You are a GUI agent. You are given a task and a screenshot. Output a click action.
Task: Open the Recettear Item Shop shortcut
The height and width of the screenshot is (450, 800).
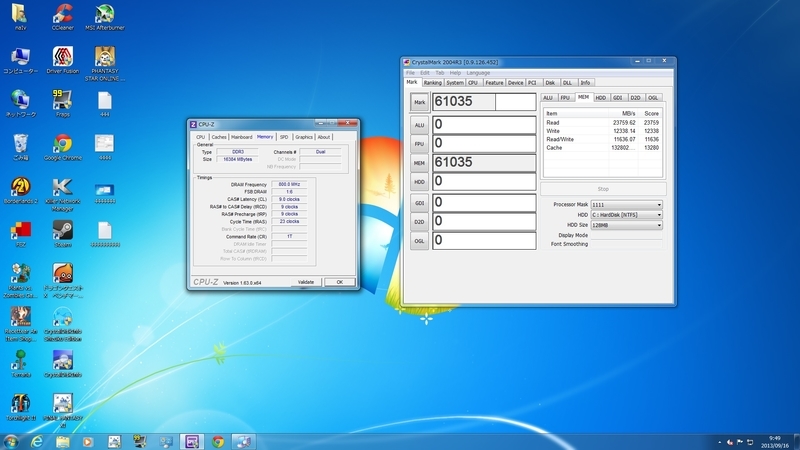tap(21, 324)
